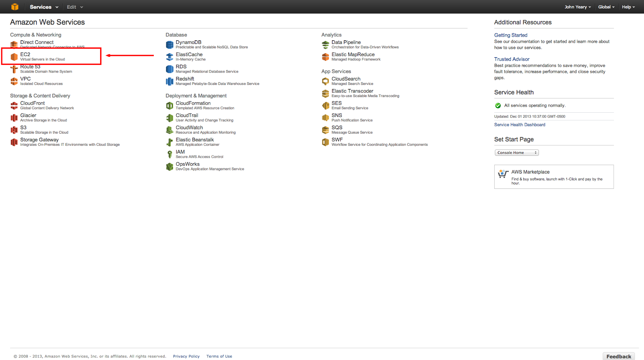The height and width of the screenshot is (360, 644).
Task: Open the Data Pipeline text link
Action: click(346, 42)
